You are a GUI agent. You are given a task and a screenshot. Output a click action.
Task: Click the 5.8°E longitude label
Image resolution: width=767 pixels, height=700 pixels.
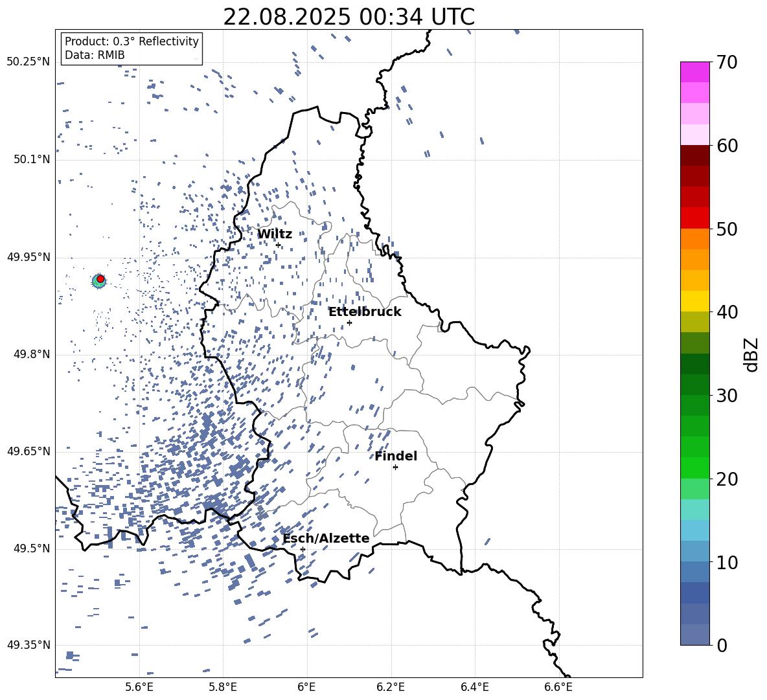223,687
